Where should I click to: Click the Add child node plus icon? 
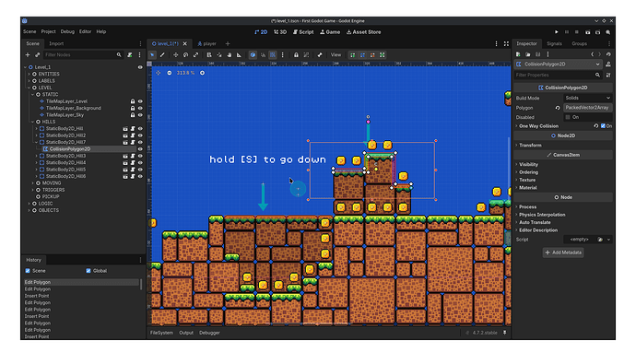coord(28,54)
